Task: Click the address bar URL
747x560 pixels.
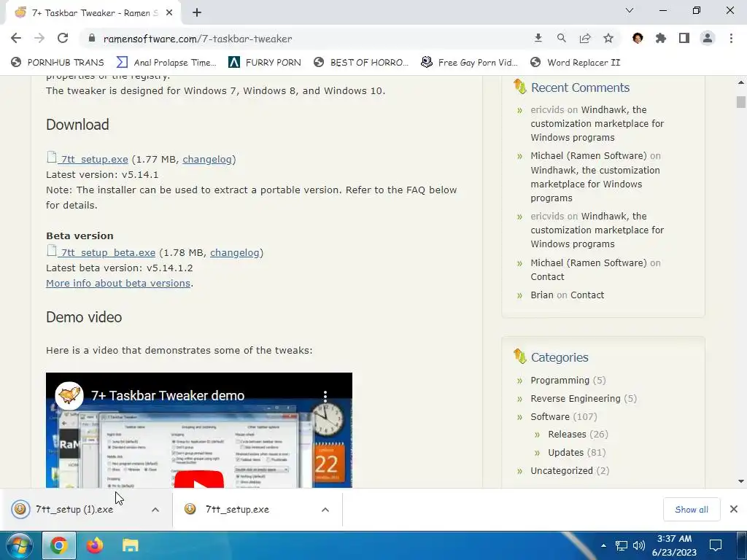Action: coord(198,39)
